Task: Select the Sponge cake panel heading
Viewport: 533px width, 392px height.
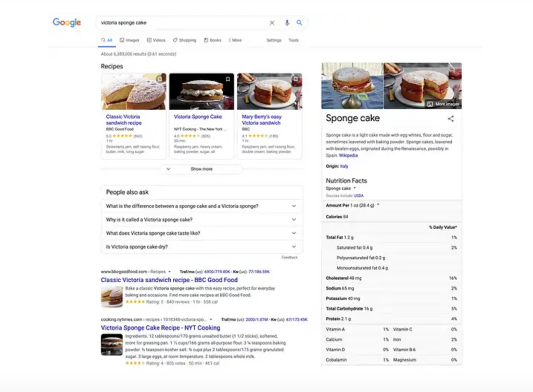Action: tap(353, 118)
